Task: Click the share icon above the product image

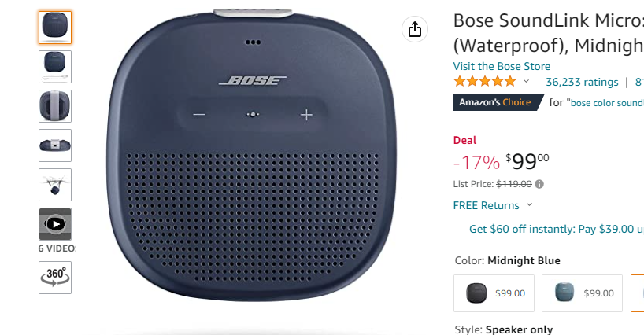Action: (x=414, y=30)
